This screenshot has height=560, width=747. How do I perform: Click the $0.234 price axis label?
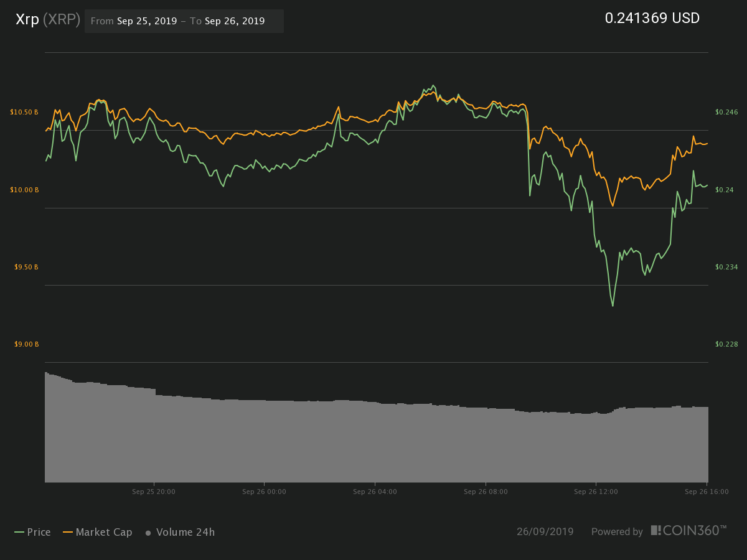coord(726,267)
